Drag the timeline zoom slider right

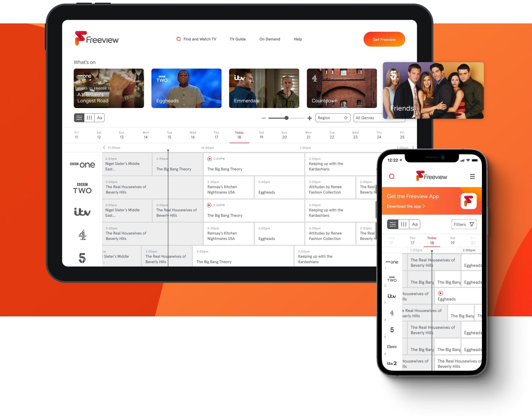[285, 118]
